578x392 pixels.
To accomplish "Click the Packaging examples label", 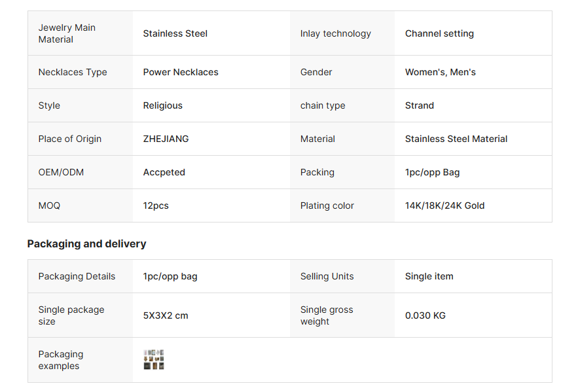I will 61,360.
